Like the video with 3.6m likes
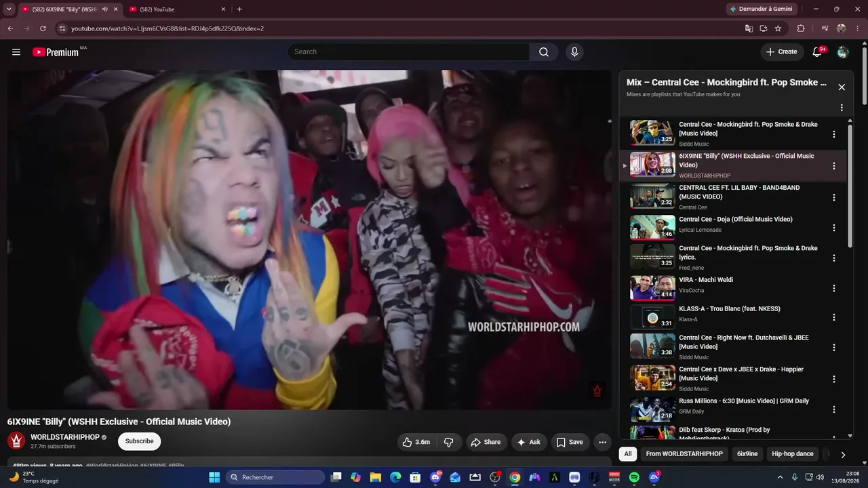 tap(416, 442)
